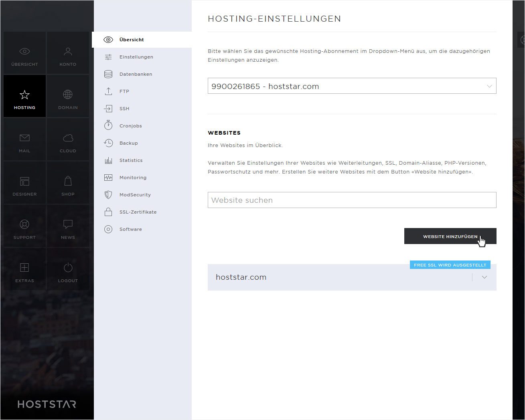Screen dimensions: 525x420
Task: Open the Support lifebuoy tile
Action: coord(24,226)
